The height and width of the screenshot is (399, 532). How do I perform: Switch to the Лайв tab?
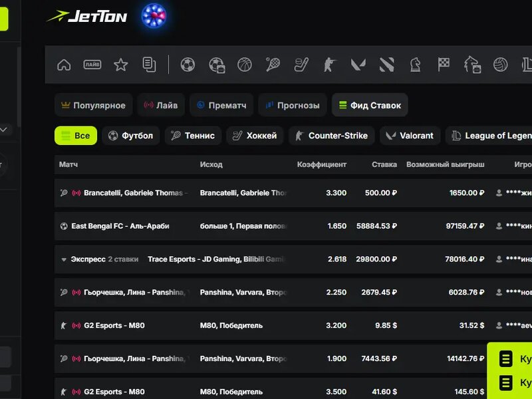tap(161, 105)
